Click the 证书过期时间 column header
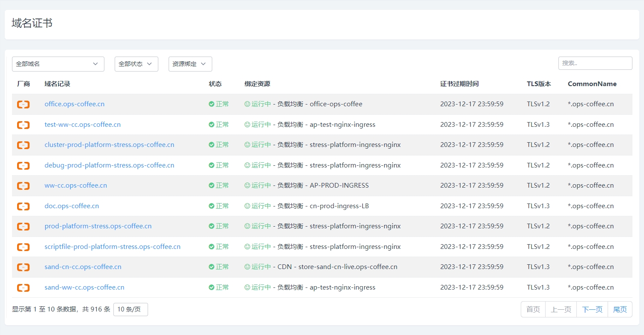This screenshot has height=335, width=644. [459, 84]
